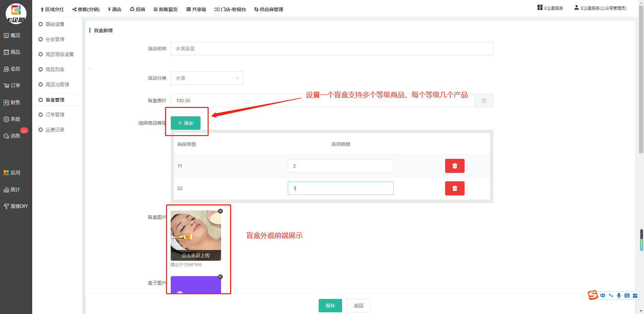This screenshot has height=314, width=644.
Task: Select 运费记录 in the submenu
Action: click(x=55, y=130)
